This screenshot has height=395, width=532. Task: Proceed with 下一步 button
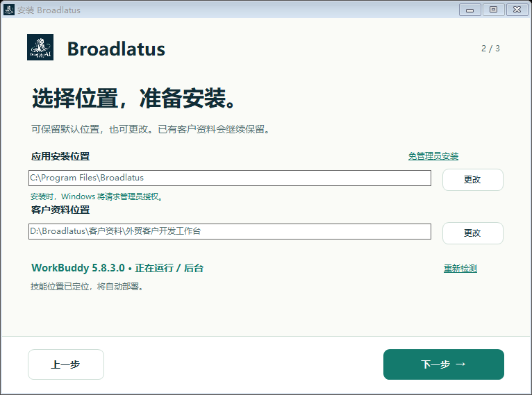(x=443, y=364)
